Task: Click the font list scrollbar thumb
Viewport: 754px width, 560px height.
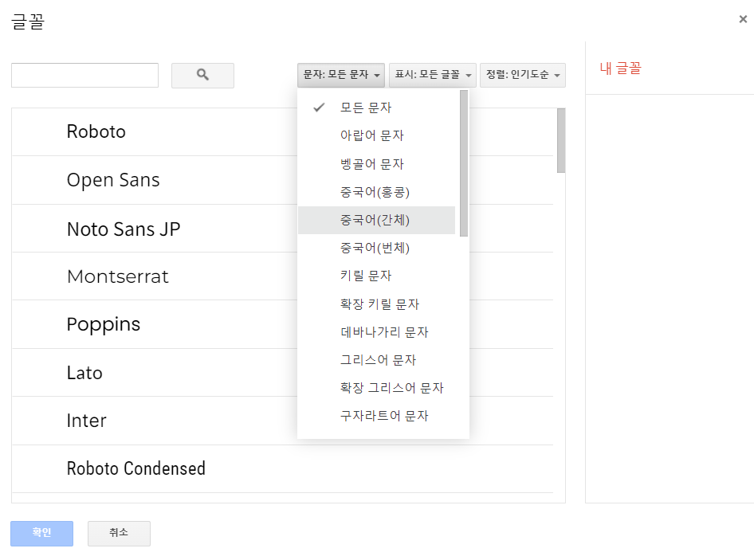Action: (560, 140)
